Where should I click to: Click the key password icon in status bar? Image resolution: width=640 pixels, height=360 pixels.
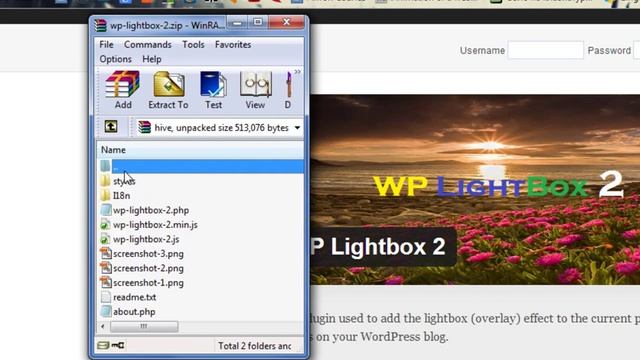[x=118, y=345]
